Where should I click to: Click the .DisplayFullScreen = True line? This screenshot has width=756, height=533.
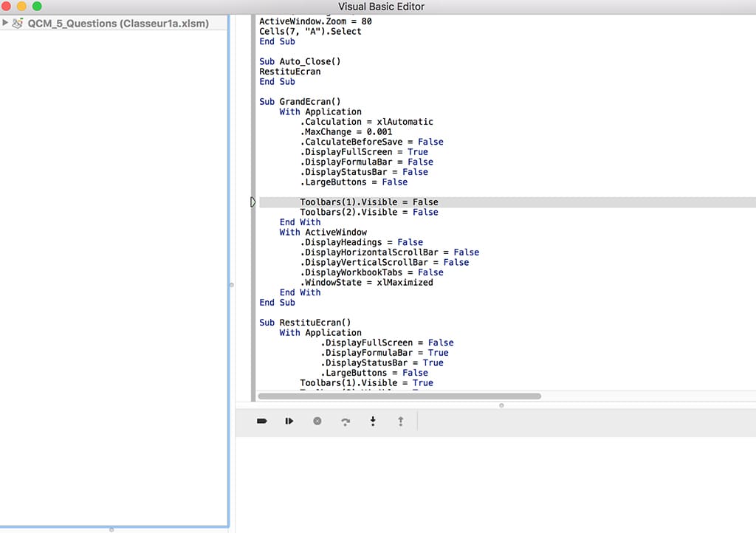(364, 152)
